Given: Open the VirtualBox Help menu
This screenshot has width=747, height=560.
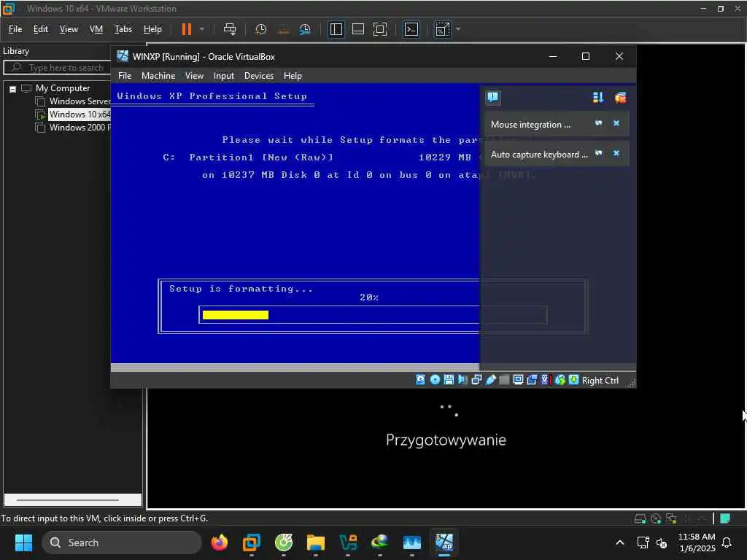Looking at the screenshot, I should point(293,76).
